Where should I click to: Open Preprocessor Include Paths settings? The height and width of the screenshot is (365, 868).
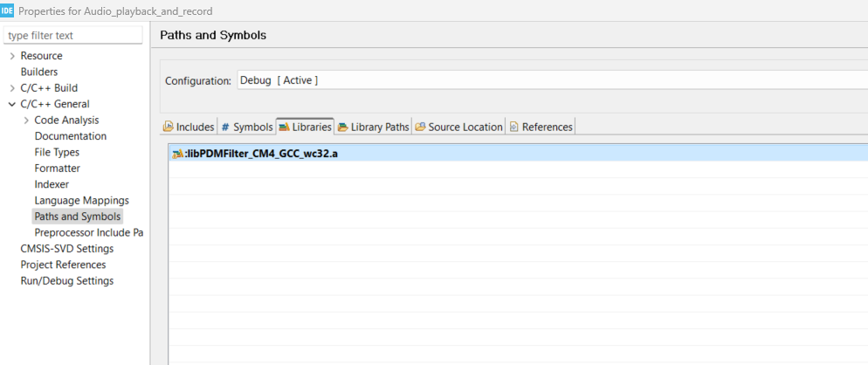point(88,232)
